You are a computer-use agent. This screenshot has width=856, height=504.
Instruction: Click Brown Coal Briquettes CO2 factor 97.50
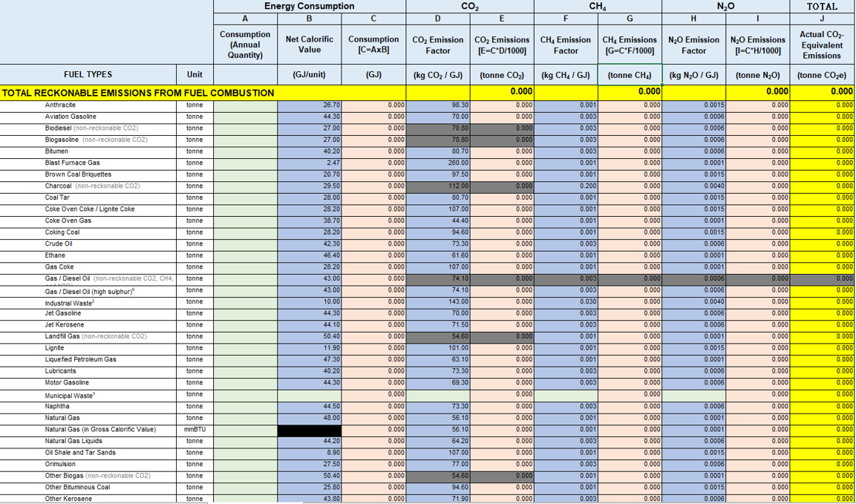[438, 174]
